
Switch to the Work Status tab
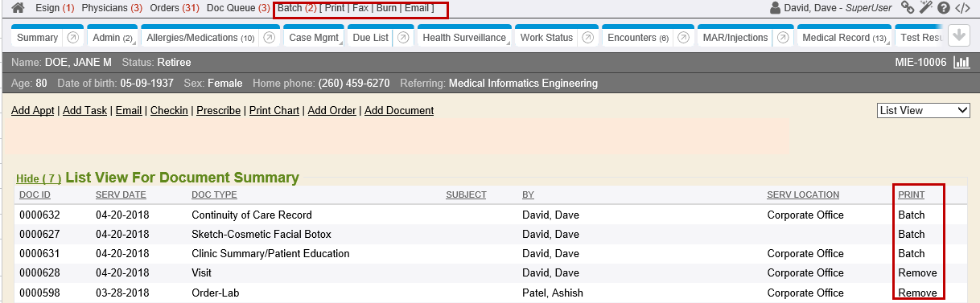pos(546,38)
